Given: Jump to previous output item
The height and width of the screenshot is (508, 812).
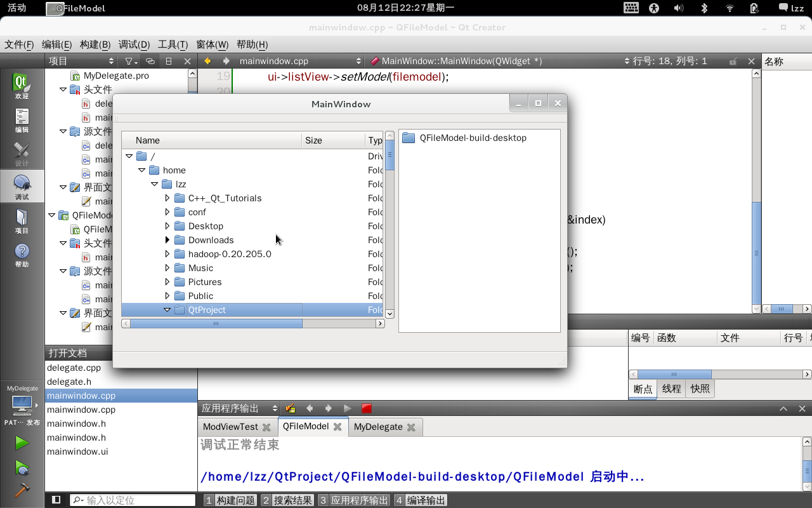Looking at the screenshot, I should pos(310,408).
